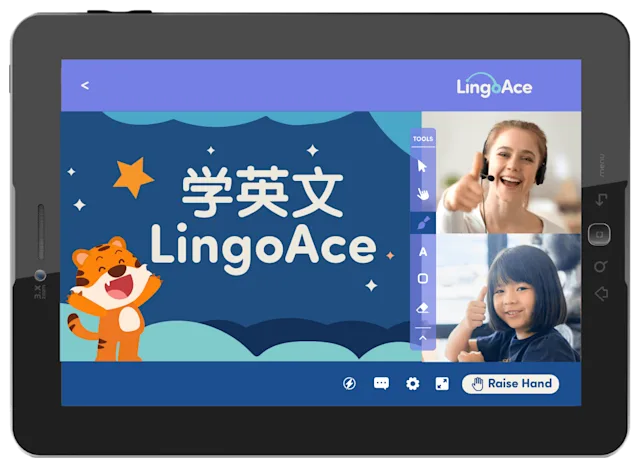Tap the tablet's hardware home button
Image resolution: width=640 pixels, height=465 pixels.
[599, 234]
